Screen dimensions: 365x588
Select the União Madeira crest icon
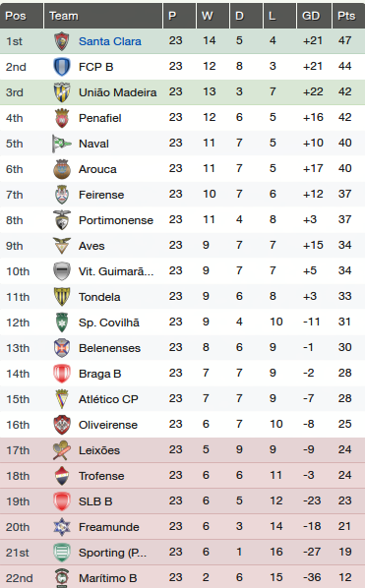click(x=62, y=92)
